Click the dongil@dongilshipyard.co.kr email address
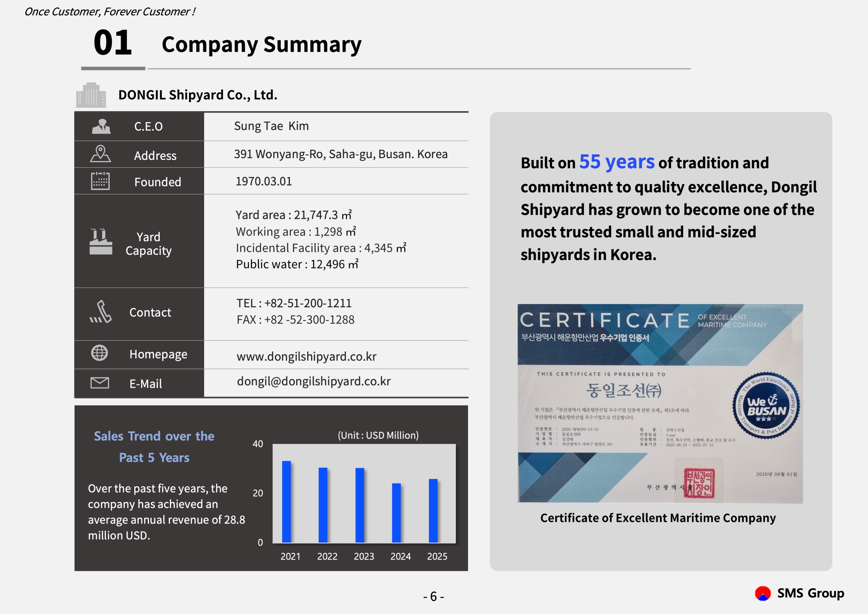Image resolution: width=868 pixels, height=614 pixels. coord(314,381)
